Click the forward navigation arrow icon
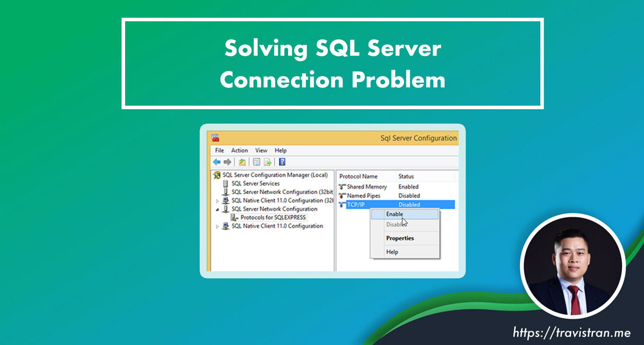This screenshot has height=345, width=644. pos(226,161)
